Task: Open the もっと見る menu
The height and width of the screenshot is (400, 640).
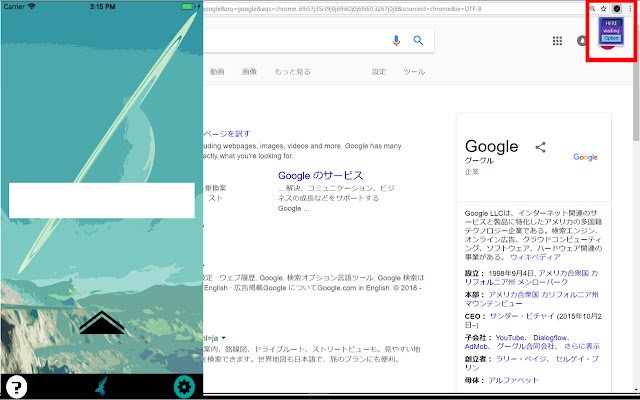Action: (292, 71)
